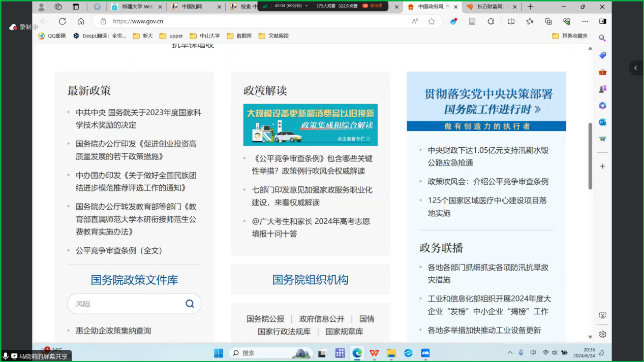
Task: Open the 公平竞争审查条例（全文） link
Action: (119, 251)
